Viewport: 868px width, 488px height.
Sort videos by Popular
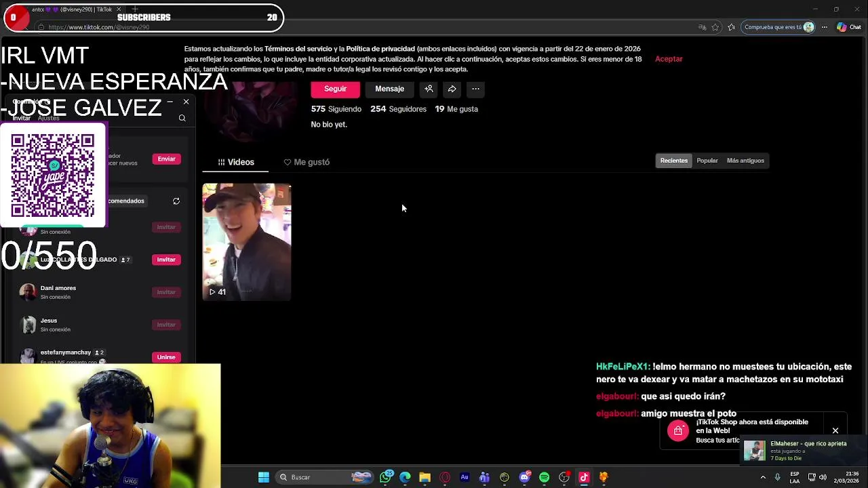click(x=707, y=161)
